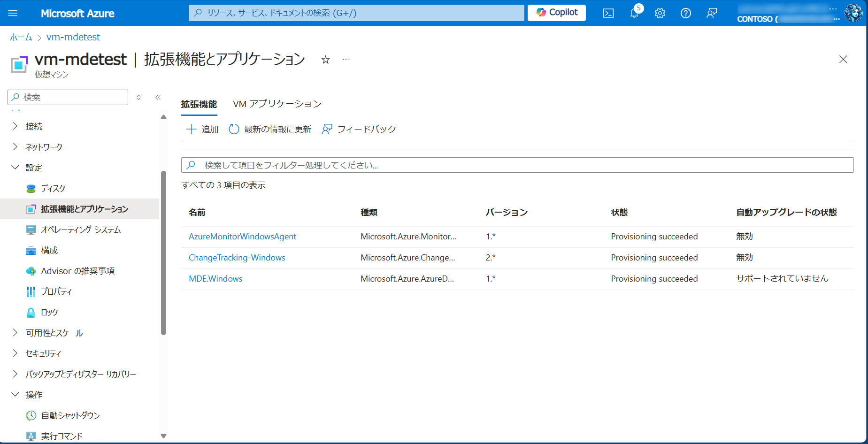This screenshot has width=868, height=444.
Task: Refresh list with 最新の情報に更新
Action: 270,129
